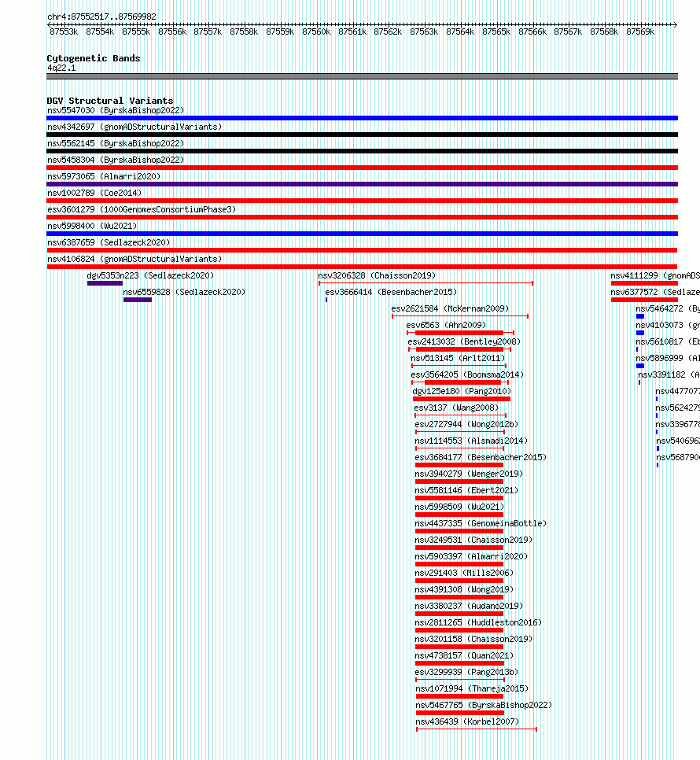700x760 pixels.
Task: Select the 4q22.1 band label
Action: (x=61, y=68)
